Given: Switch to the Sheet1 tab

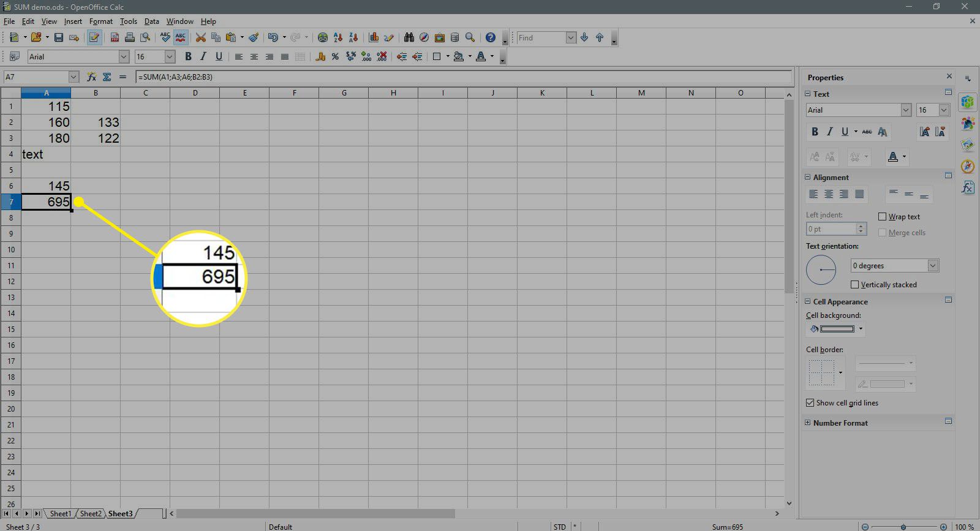Looking at the screenshot, I should pyautogui.click(x=60, y=514).
